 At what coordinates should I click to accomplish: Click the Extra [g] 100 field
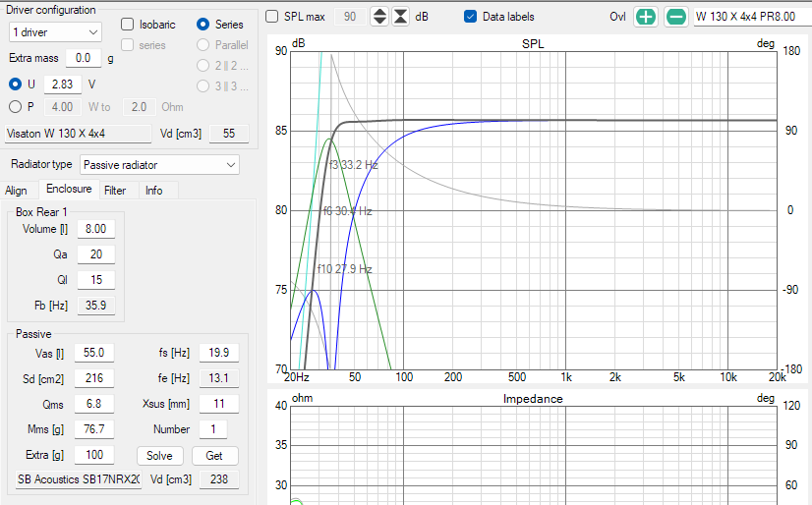coord(93,455)
